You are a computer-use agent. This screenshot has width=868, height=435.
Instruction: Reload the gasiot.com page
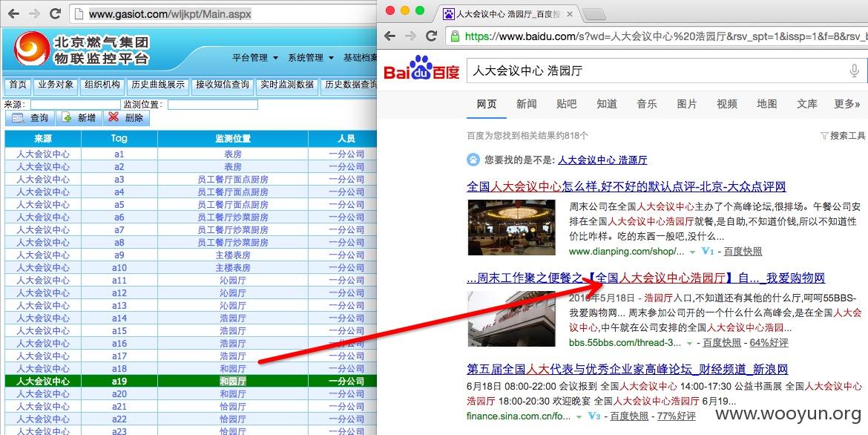pyautogui.click(x=55, y=13)
